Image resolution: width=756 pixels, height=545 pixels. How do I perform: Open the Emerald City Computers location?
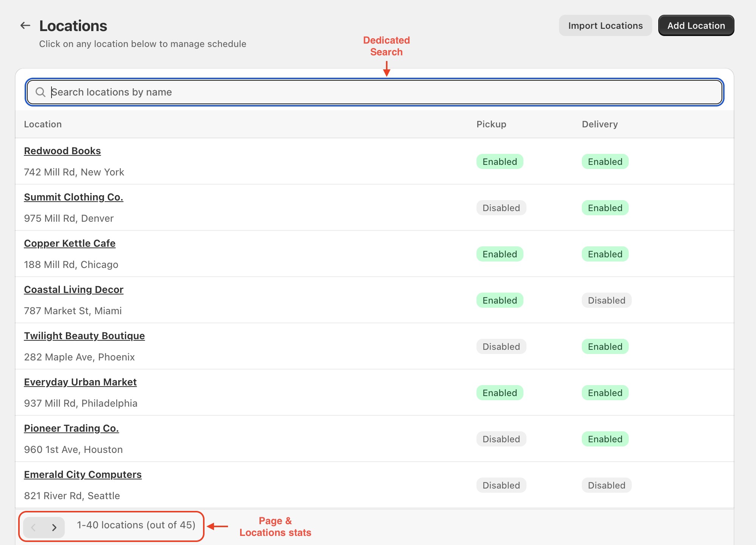pyautogui.click(x=83, y=475)
